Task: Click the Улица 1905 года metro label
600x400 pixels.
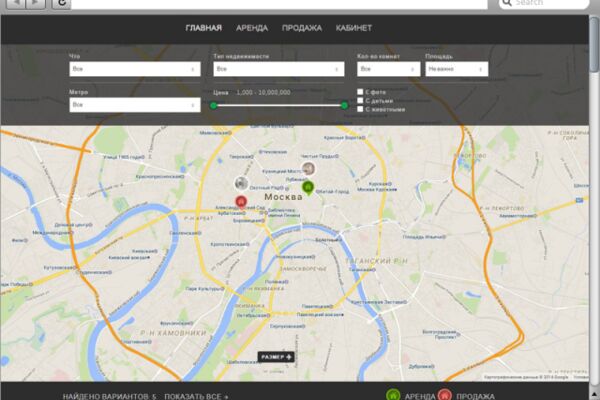Action: pos(124,157)
